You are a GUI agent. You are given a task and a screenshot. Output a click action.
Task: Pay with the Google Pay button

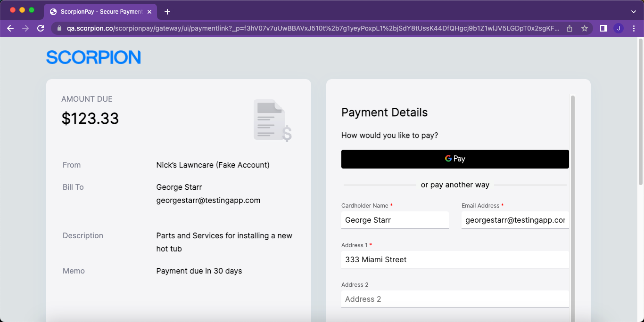(455, 159)
